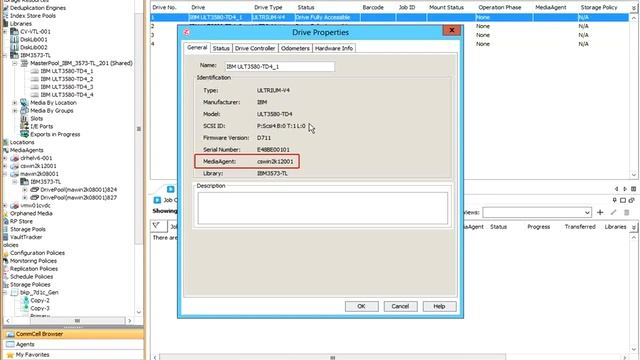Open the My Favorites pane
This screenshot has width=640, height=360.
73,355
